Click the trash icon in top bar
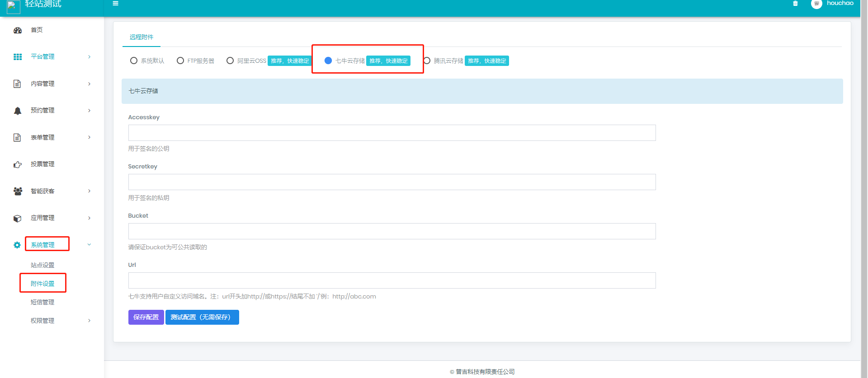868x378 pixels. tap(795, 3)
